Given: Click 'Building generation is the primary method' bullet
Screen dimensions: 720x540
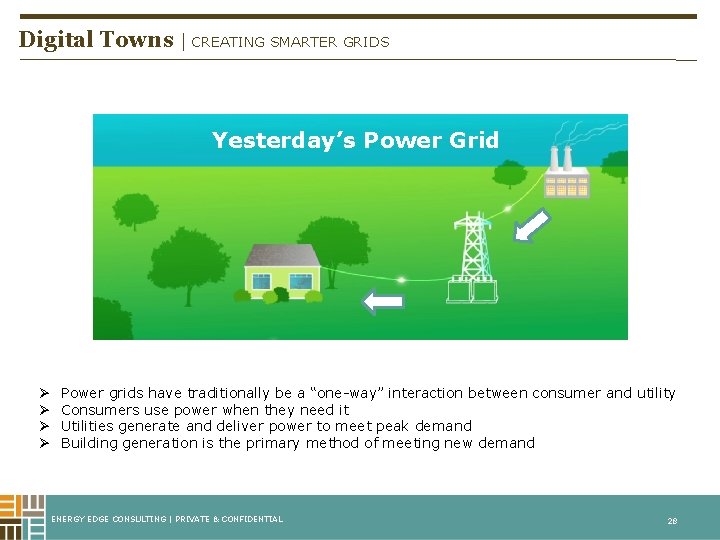Looking at the screenshot, I should (x=298, y=443).
